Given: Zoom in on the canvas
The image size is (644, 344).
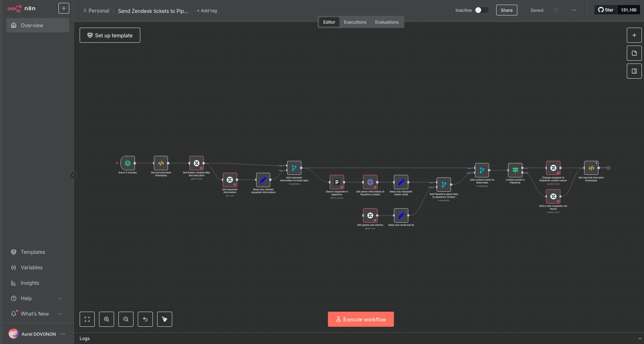Looking at the screenshot, I should click(107, 319).
